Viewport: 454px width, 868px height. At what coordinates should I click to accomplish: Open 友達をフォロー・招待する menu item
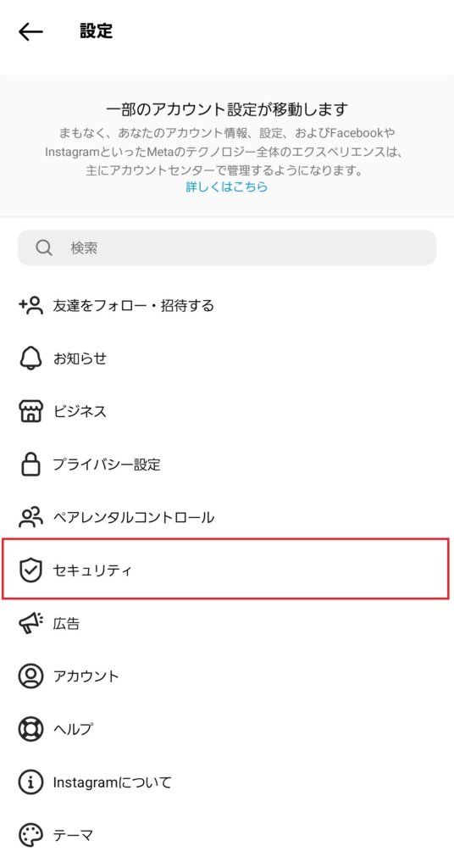(227, 305)
